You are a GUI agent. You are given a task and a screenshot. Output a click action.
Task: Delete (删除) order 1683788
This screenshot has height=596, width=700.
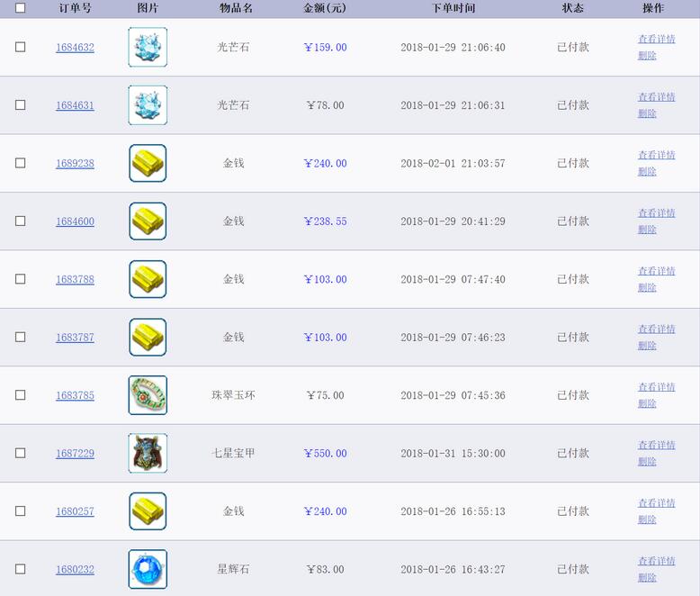(647, 288)
